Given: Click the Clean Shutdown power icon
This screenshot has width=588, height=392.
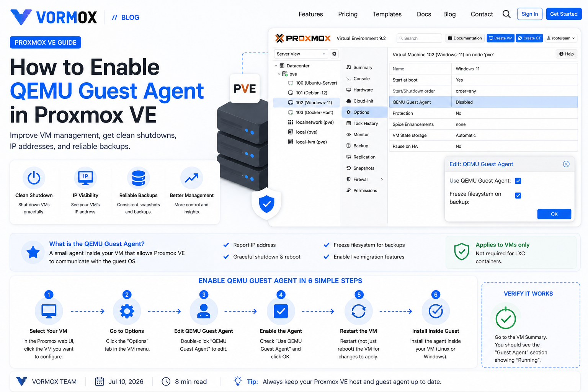Looking at the screenshot, I should [x=34, y=178].
